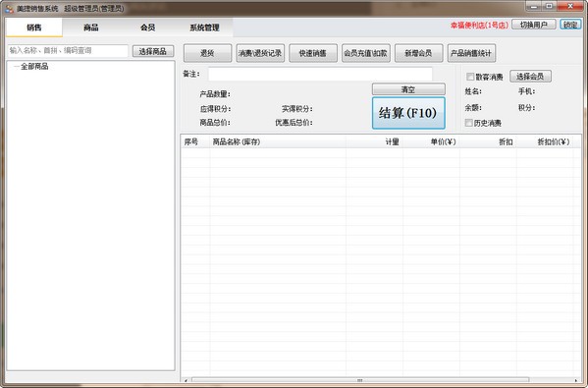
Task: Focus the product search input field
Action: (68, 51)
